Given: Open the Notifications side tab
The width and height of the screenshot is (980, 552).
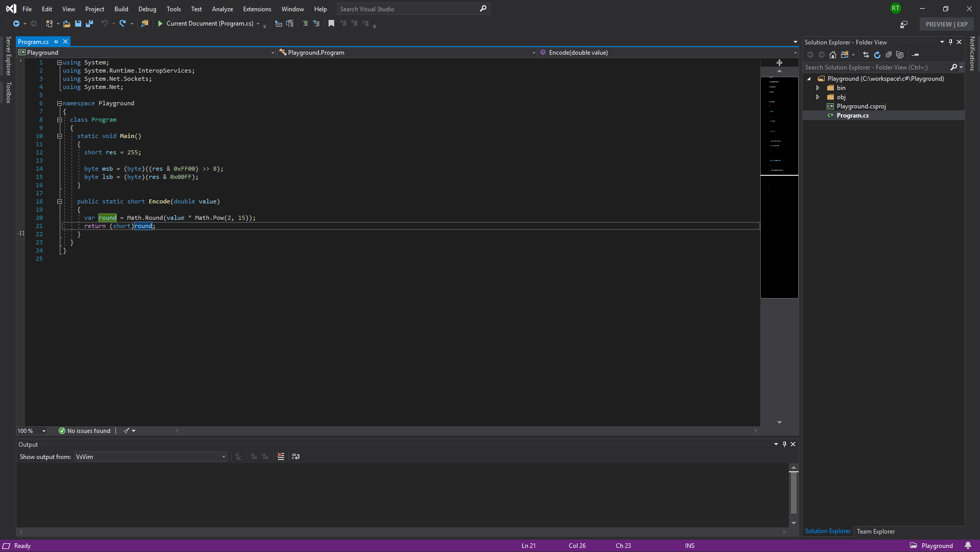Looking at the screenshot, I should (x=972, y=54).
